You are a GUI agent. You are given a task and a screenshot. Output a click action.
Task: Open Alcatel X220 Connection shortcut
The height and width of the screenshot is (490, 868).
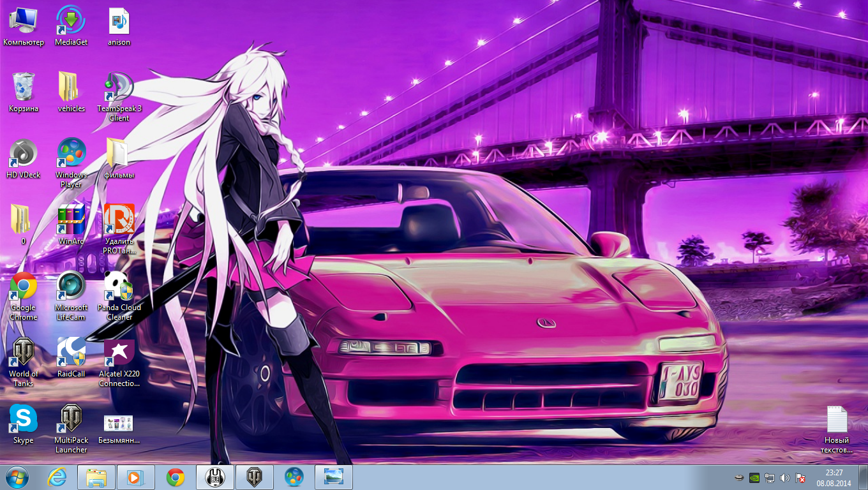119,362
